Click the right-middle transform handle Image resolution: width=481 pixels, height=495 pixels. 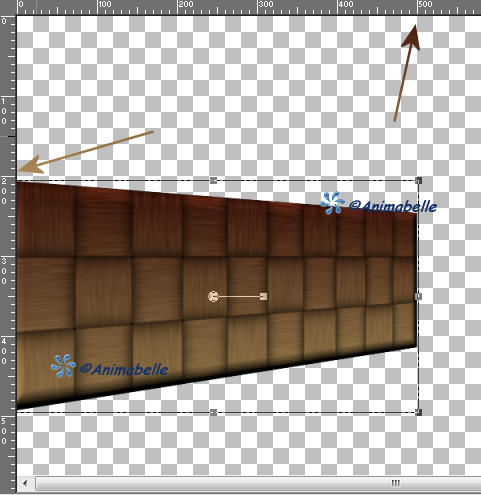coord(419,296)
